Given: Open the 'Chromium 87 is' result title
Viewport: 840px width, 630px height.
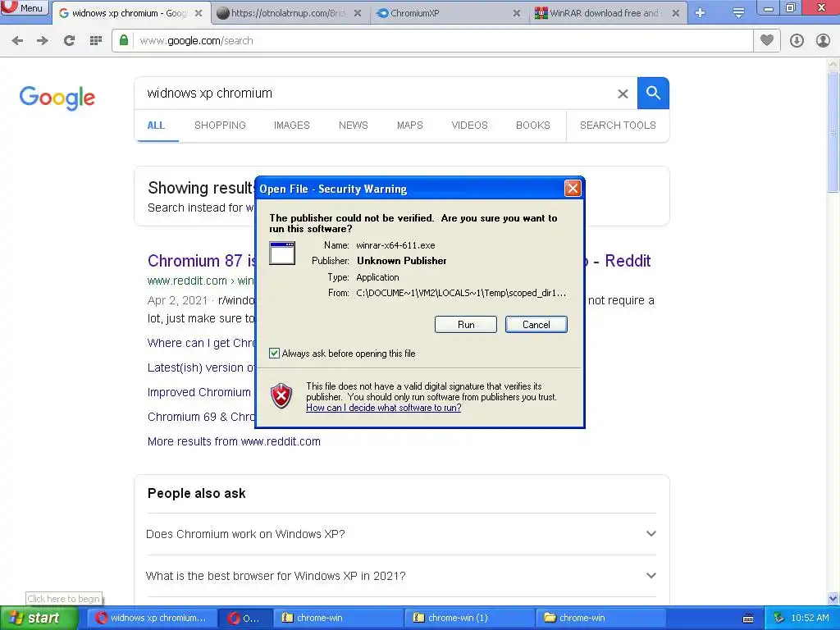Looking at the screenshot, I should coord(202,261).
